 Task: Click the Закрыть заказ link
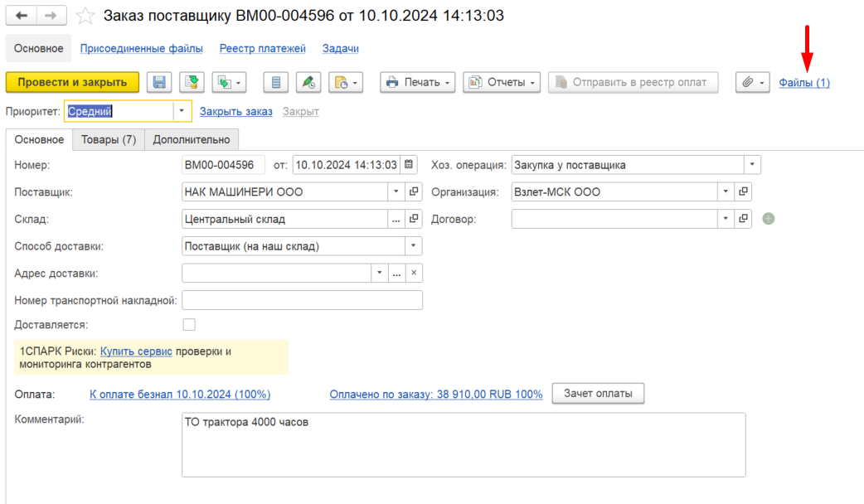tap(235, 111)
